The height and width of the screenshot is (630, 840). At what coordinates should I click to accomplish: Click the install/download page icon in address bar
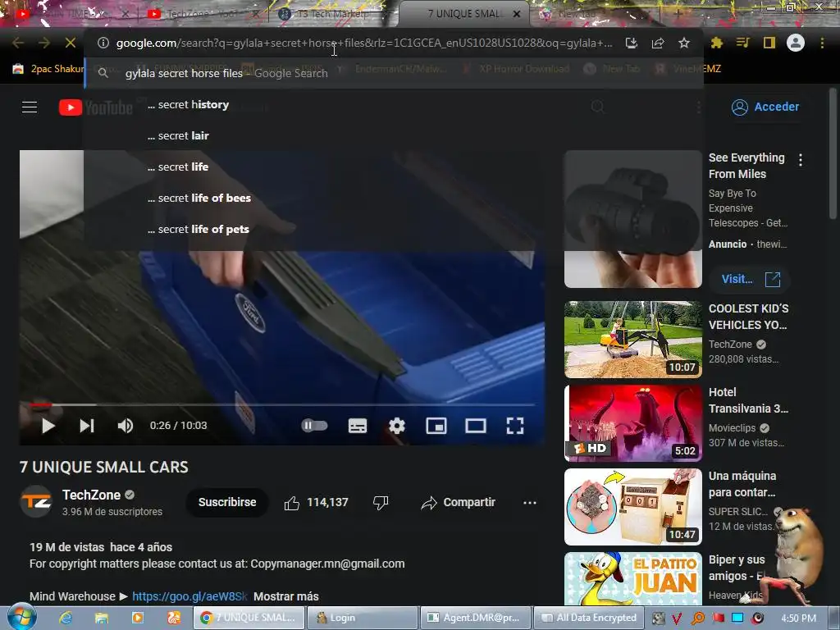[632, 43]
